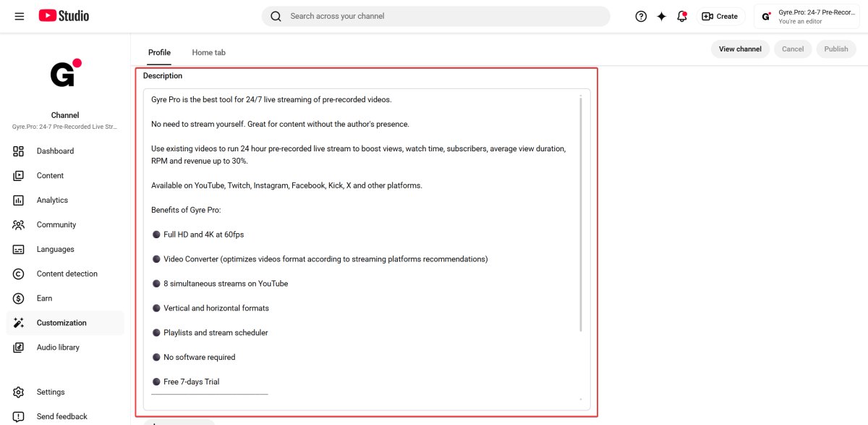
Task: Click the 'No software required' line
Action: pyautogui.click(x=193, y=357)
